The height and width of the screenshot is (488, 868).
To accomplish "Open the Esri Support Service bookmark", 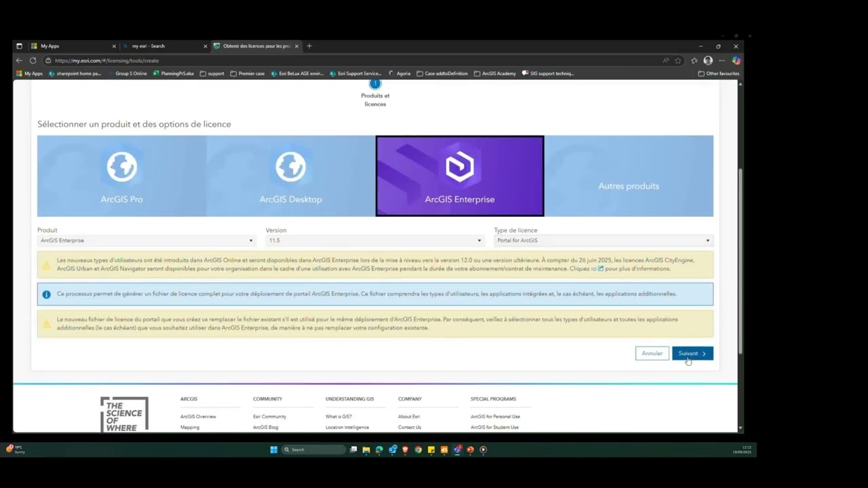I will (356, 73).
